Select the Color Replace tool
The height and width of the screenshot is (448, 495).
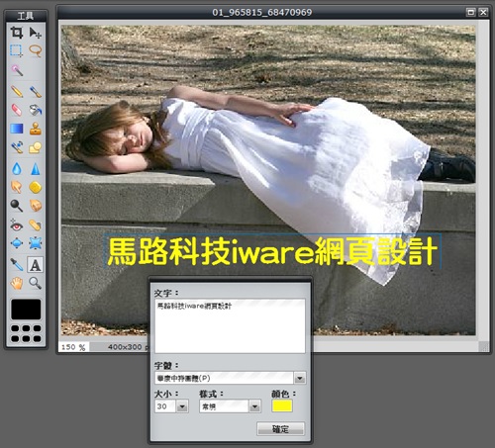point(17,147)
